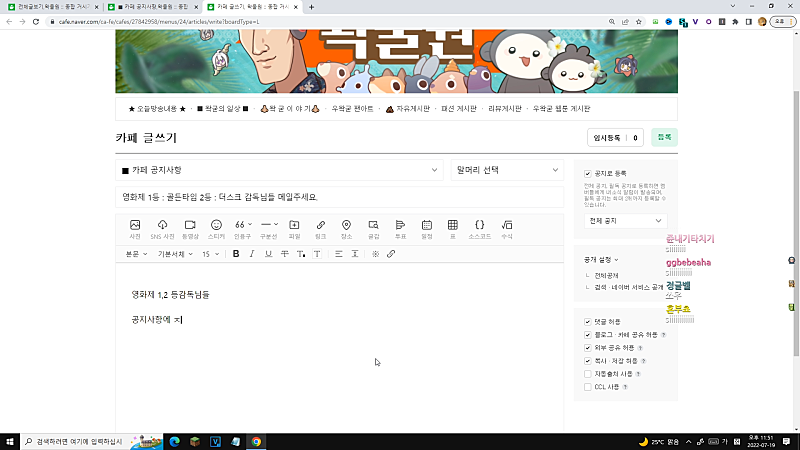Open the Windows Start menu
The image size is (800, 450).
[x=10, y=441]
